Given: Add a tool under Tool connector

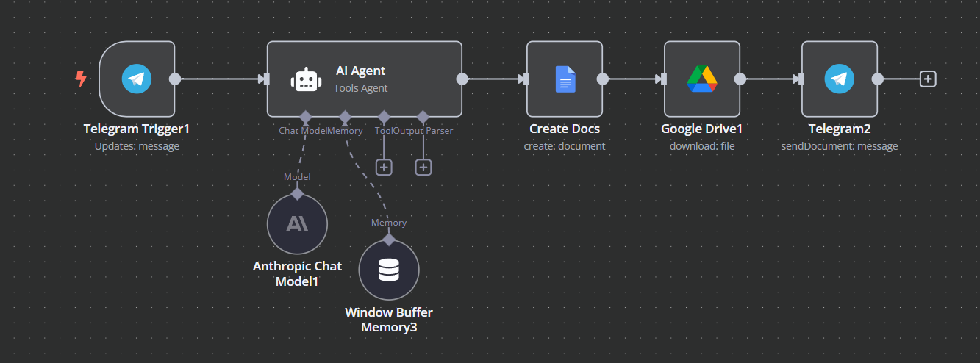Looking at the screenshot, I should [384, 167].
